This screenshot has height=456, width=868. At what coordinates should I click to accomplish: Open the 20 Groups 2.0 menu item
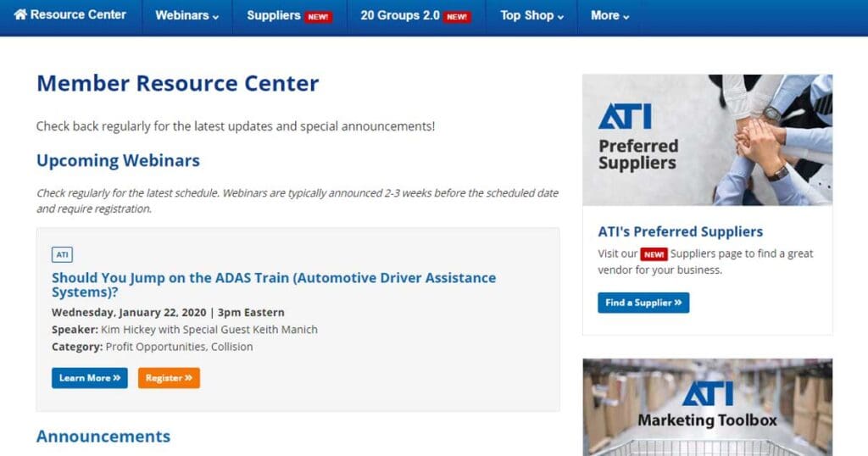pos(400,15)
